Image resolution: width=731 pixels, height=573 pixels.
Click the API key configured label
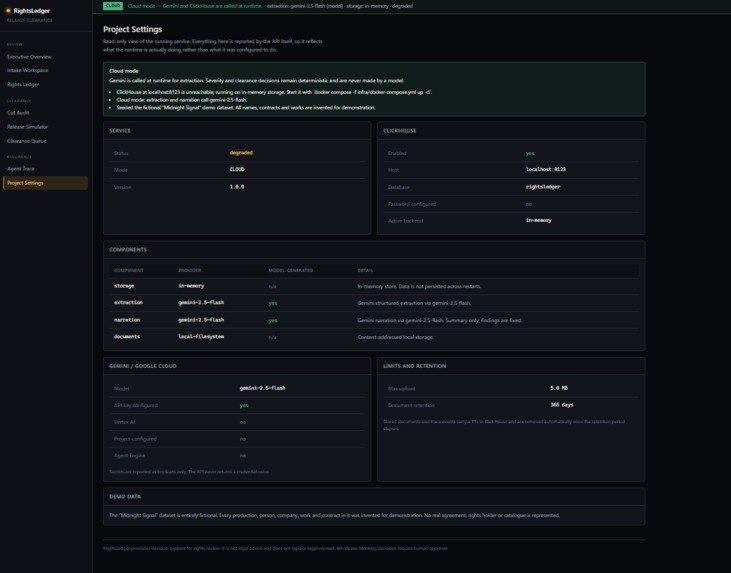point(136,406)
